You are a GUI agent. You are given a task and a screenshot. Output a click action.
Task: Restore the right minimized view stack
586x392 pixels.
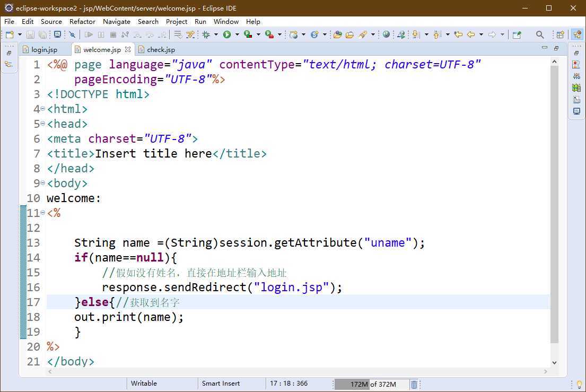tap(576, 53)
